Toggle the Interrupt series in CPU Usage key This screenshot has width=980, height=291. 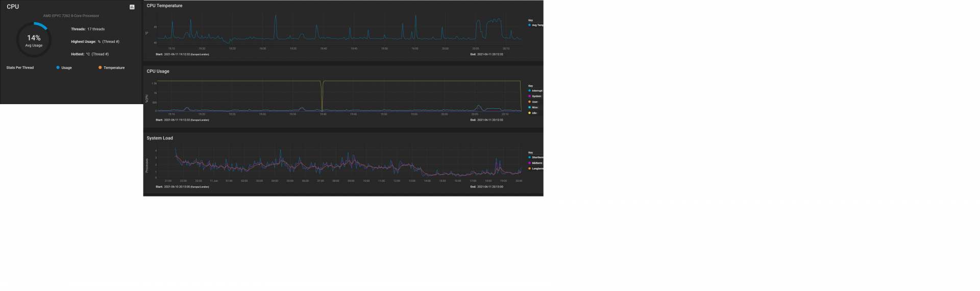coord(536,91)
